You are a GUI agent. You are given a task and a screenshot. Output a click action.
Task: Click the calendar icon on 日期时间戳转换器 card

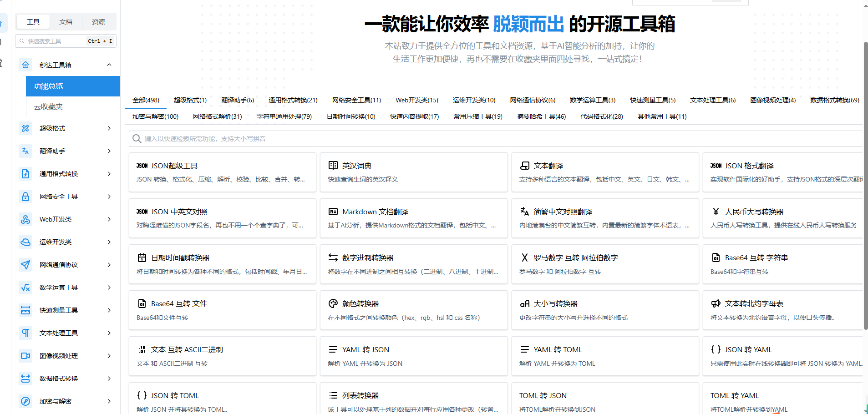point(142,257)
